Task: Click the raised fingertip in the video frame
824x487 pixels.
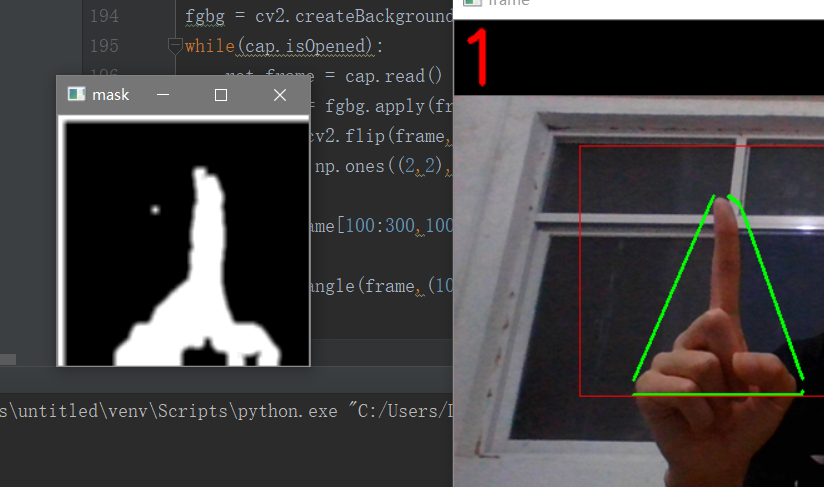Action: pyautogui.click(x=724, y=208)
